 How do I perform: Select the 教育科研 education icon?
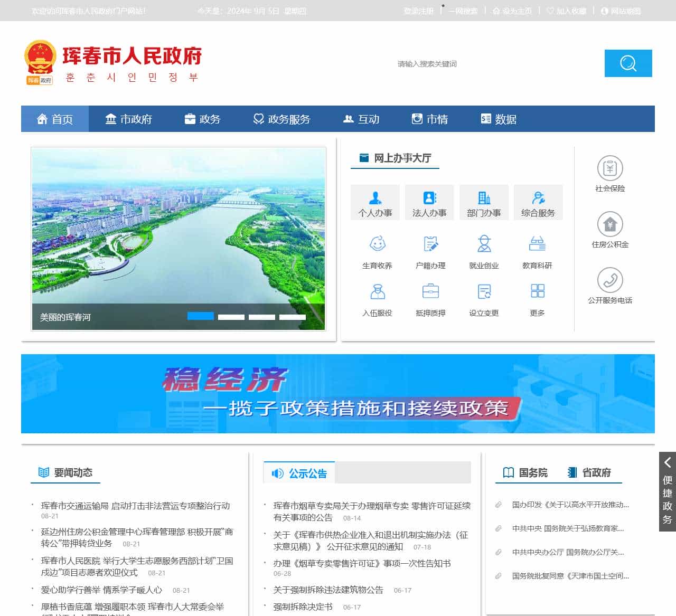click(x=537, y=244)
